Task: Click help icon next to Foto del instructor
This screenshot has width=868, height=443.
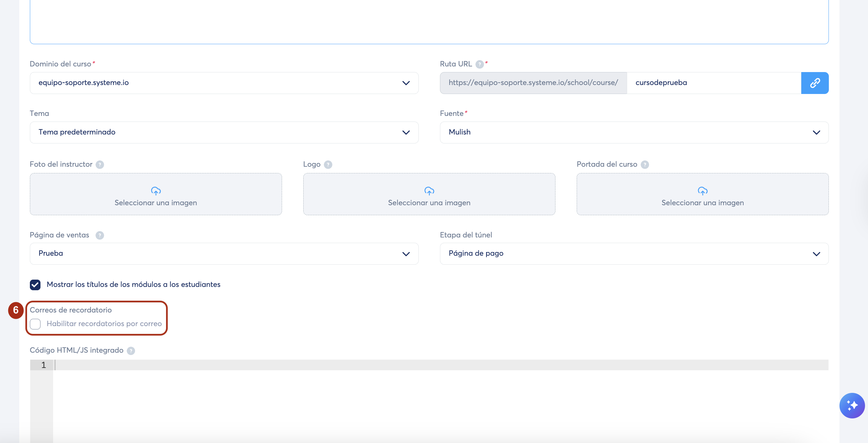Action: coord(100,164)
